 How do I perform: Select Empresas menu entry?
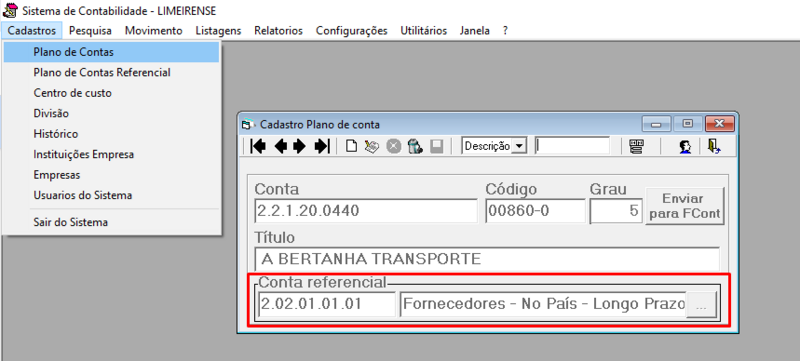pyautogui.click(x=111, y=174)
